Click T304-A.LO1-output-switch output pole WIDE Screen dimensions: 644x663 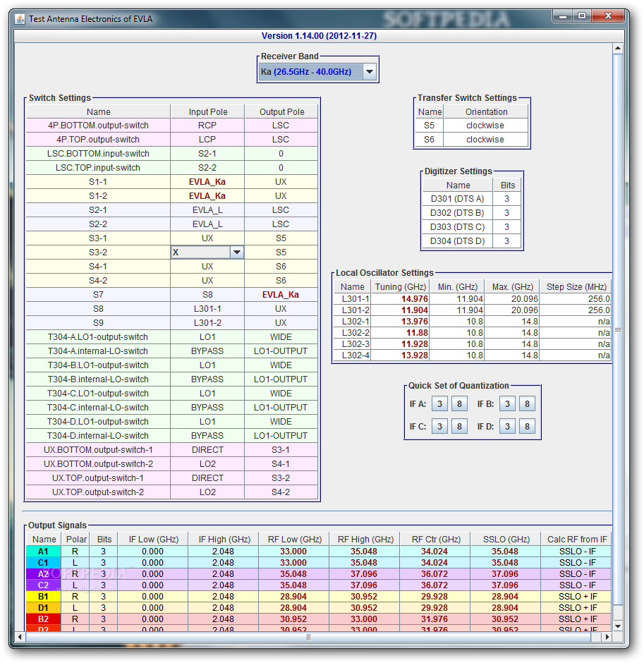[281, 337]
